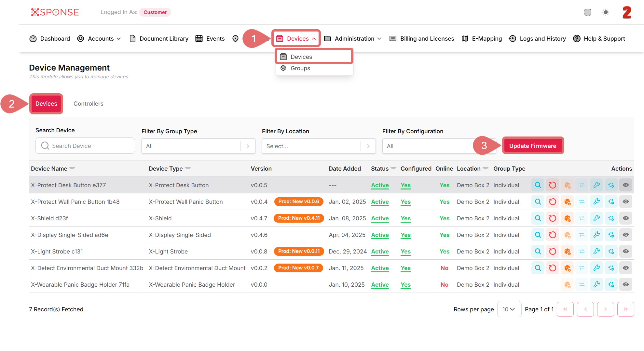Click eye icon for X-Shield d23f row
Image resolution: width=644 pixels, height=351 pixels.
click(x=625, y=218)
